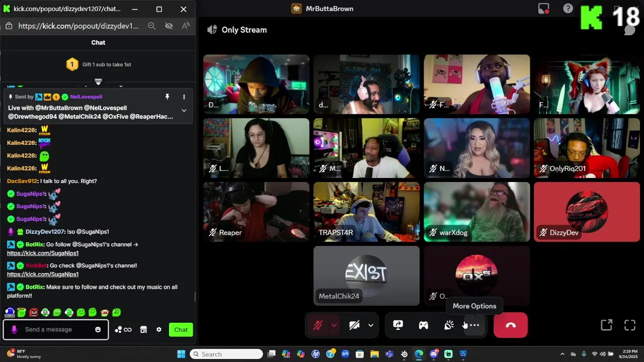The width and height of the screenshot is (644, 362).
Task: Open the soundboard party popper icon
Action: (x=449, y=325)
